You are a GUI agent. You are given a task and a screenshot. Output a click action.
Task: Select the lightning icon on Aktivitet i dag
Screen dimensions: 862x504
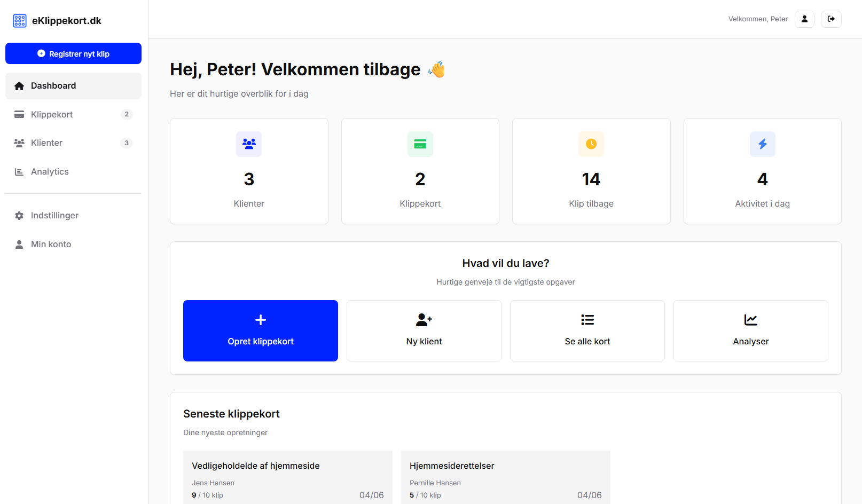coord(762,144)
